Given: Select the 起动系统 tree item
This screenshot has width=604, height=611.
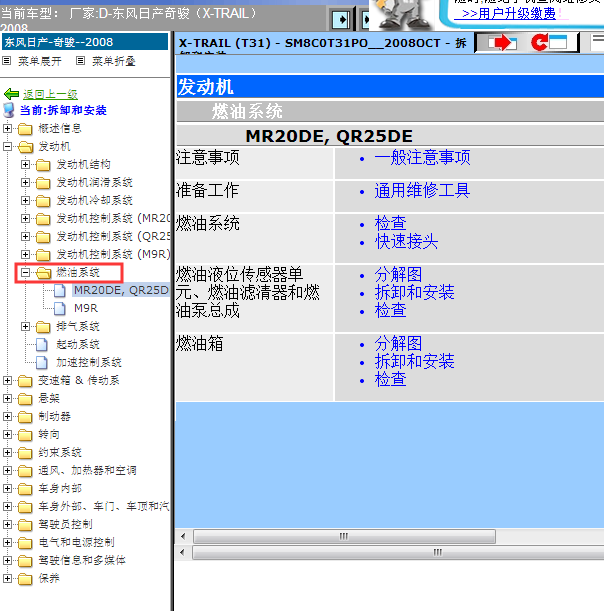Looking at the screenshot, I should click(x=78, y=344).
